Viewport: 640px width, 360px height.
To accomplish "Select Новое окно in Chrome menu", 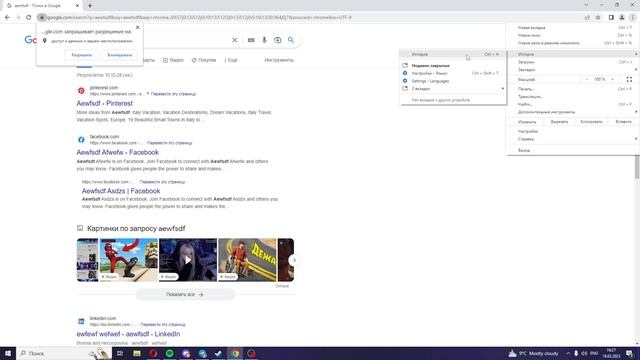I will (573, 36).
